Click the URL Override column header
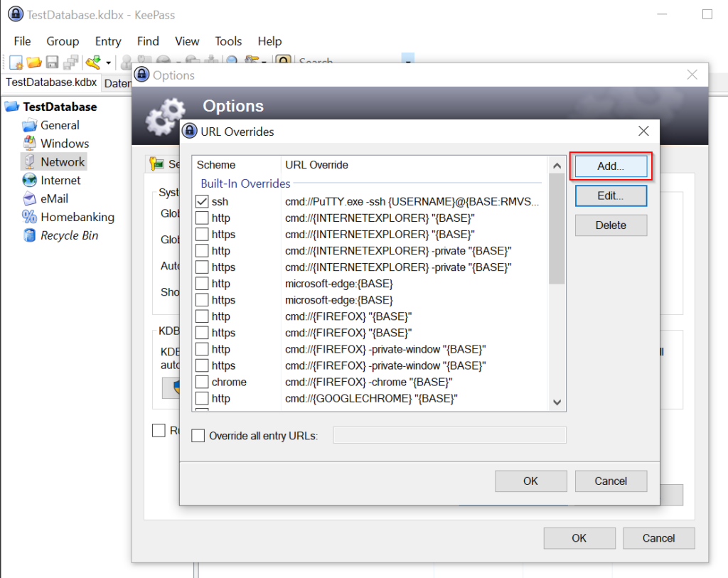This screenshot has width=728, height=578. click(414, 165)
